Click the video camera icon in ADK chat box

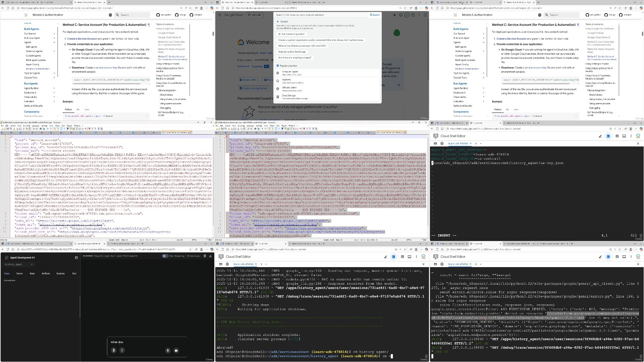tap(176, 350)
